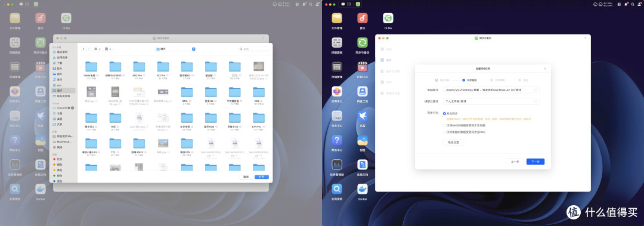Close the 创建同步任务 dialog
The image size is (644, 226).
pos(545,69)
